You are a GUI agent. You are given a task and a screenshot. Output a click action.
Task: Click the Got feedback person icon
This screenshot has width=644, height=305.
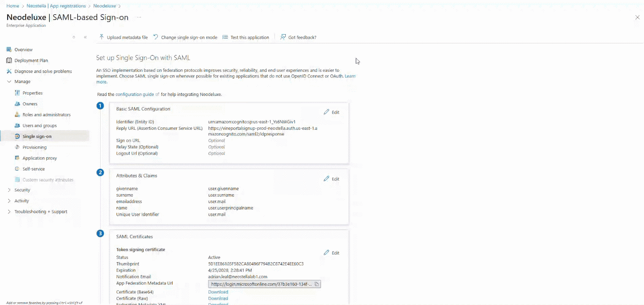[283, 37]
